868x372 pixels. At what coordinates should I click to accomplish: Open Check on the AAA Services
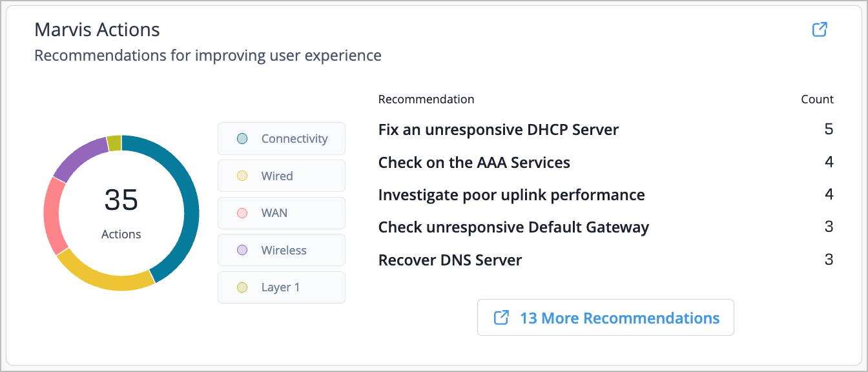(x=474, y=163)
